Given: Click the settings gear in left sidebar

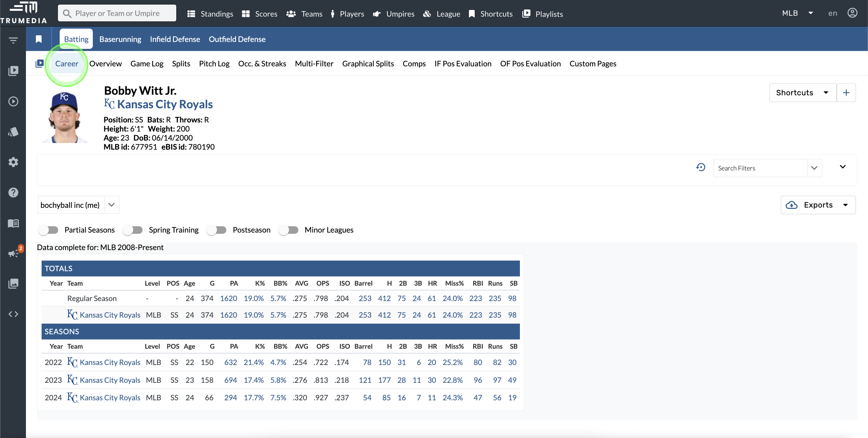Looking at the screenshot, I should click(x=13, y=162).
